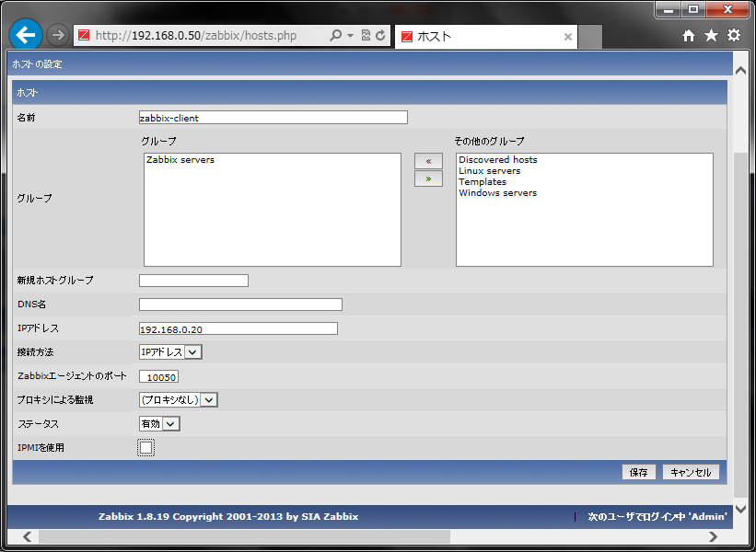Open a new blank tab
The image size is (756, 552).
click(590, 37)
